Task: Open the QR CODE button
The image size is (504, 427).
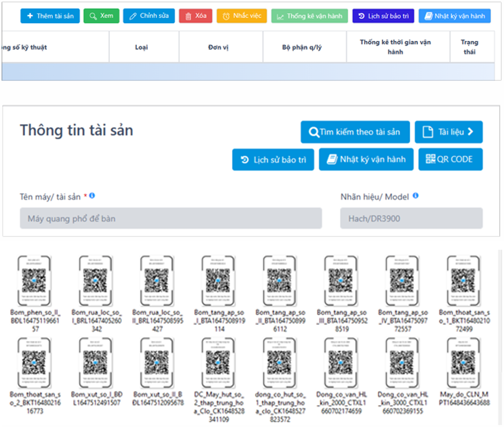Action: click(x=450, y=160)
